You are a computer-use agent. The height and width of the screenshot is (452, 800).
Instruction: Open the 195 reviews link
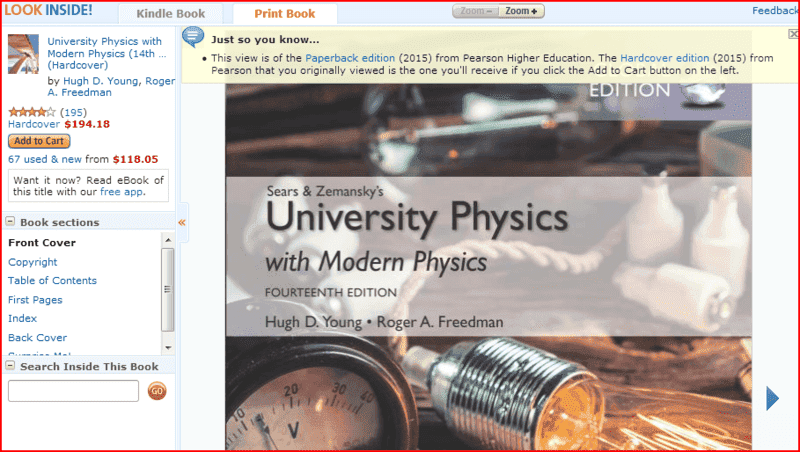pos(73,112)
